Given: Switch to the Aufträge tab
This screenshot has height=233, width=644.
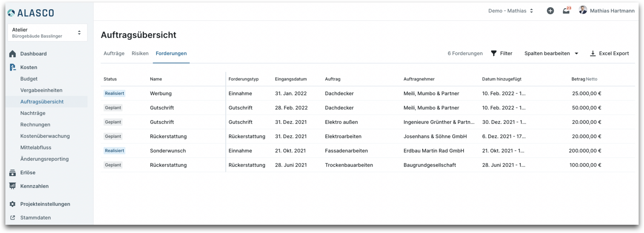Looking at the screenshot, I should 114,53.
